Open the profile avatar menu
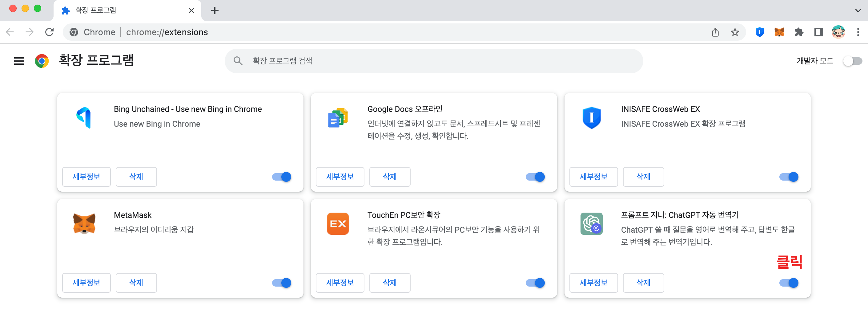Screen dimensions: 868x310 click(838, 32)
